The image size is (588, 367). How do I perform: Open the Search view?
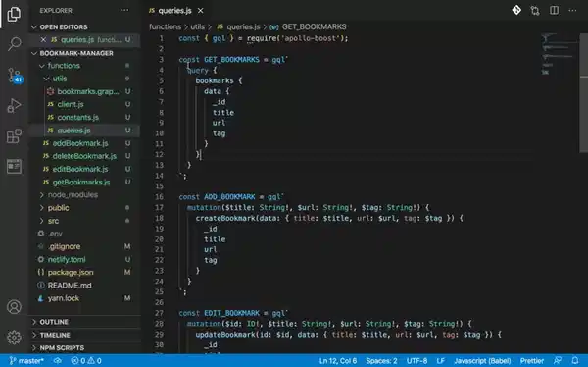(x=14, y=43)
